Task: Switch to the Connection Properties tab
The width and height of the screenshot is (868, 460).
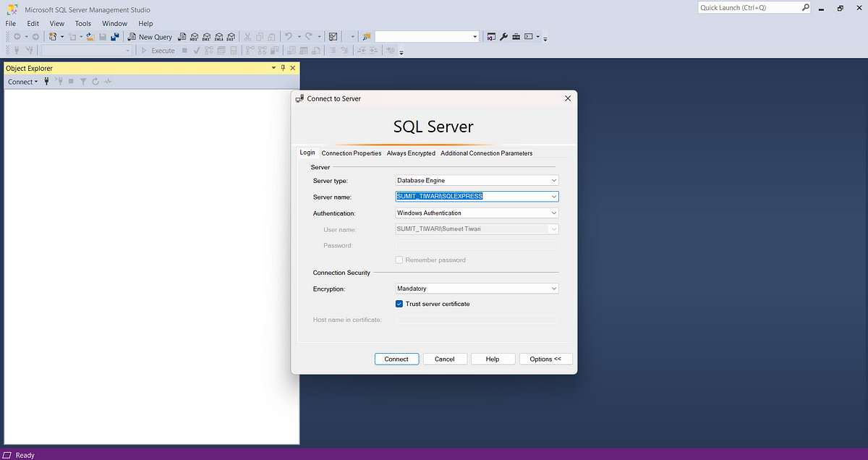Action: [352, 153]
